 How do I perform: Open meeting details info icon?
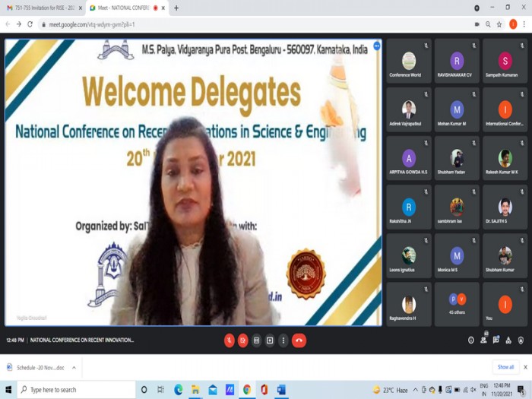(x=471, y=340)
